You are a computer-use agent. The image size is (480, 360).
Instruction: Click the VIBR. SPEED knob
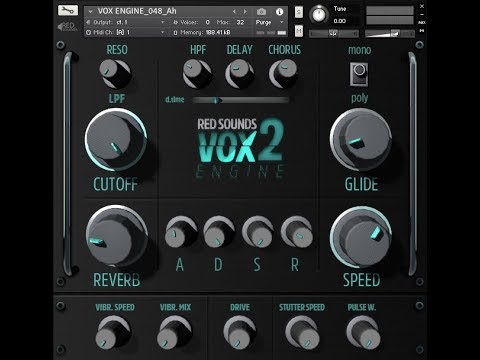113,332
